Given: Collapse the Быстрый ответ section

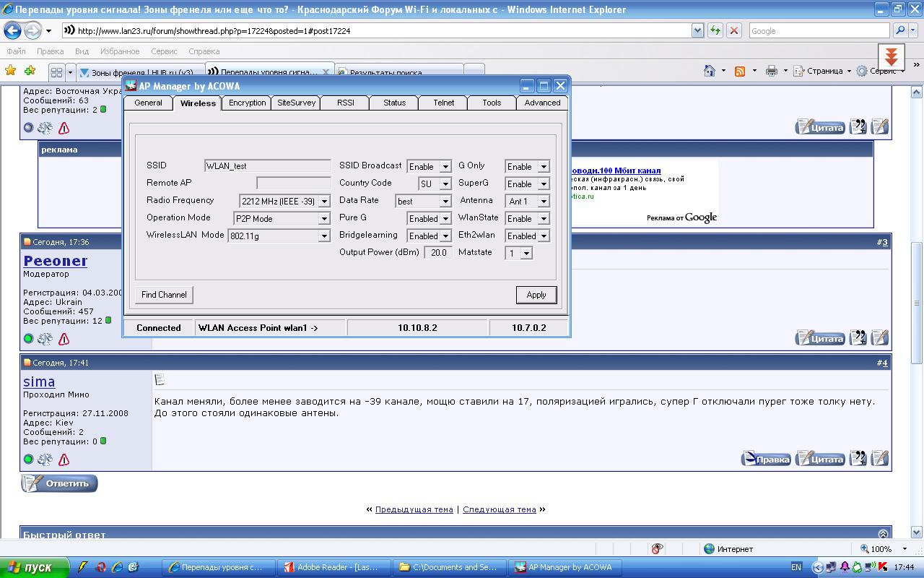Looking at the screenshot, I should 883,534.
